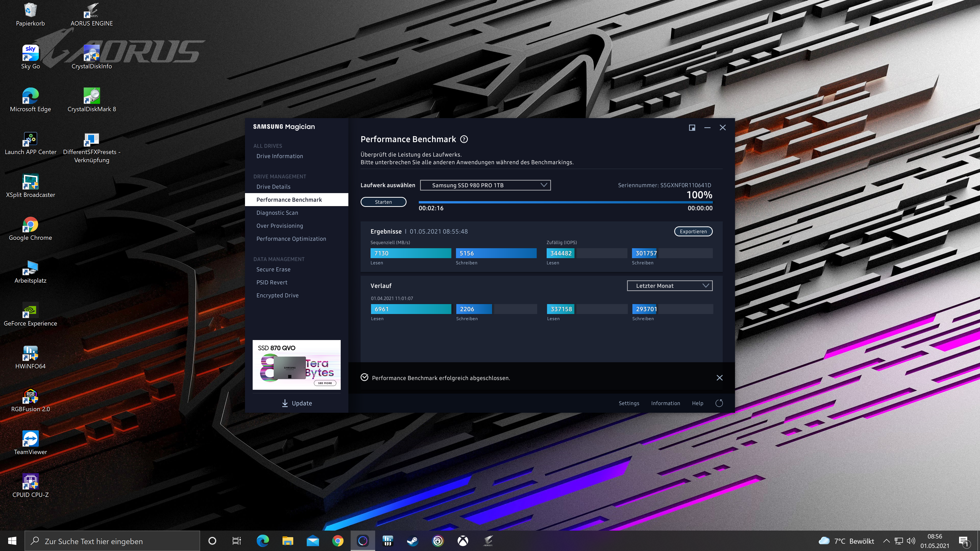The width and height of the screenshot is (980, 551).
Task: Click the 344482 random read IOPS bar
Action: point(587,253)
